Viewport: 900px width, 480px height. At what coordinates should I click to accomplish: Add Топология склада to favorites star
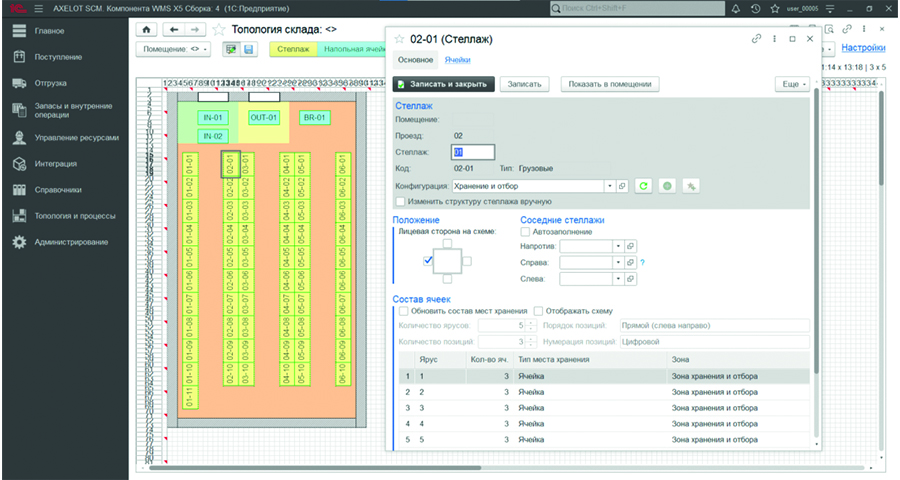click(219, 30)
